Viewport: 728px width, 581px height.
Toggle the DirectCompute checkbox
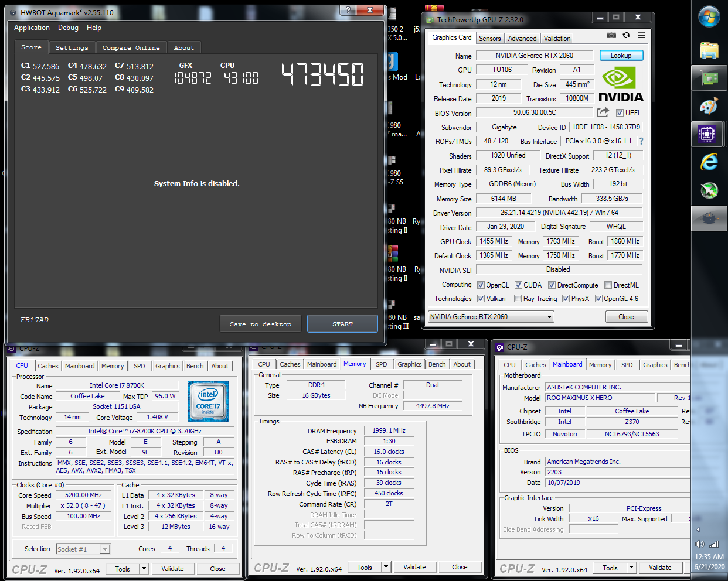click(x=552, y=285)
